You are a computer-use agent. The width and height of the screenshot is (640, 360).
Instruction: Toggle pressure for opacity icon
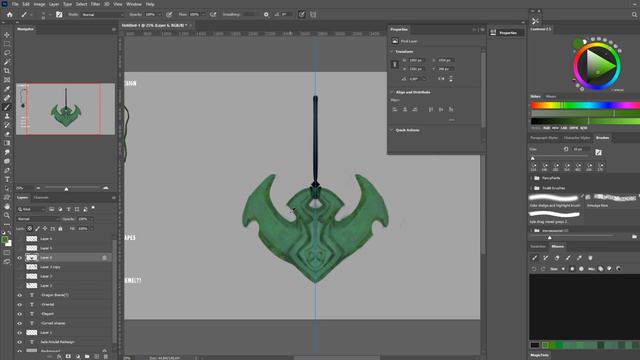tap(169, 14)
